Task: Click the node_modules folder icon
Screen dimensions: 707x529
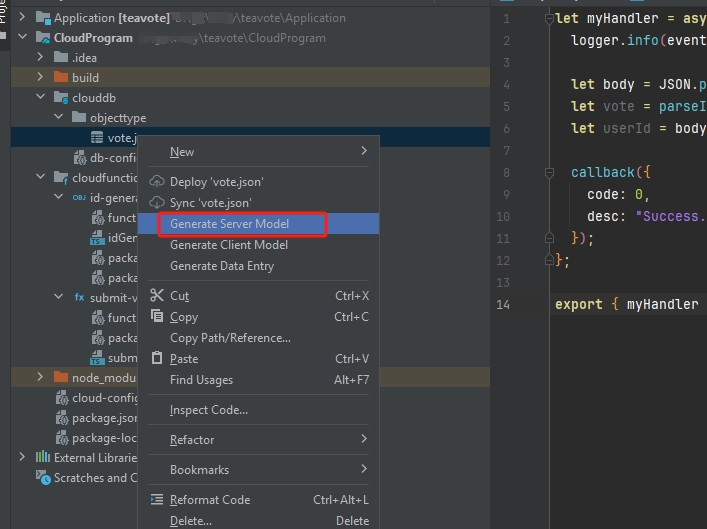Action: [61, 377]
